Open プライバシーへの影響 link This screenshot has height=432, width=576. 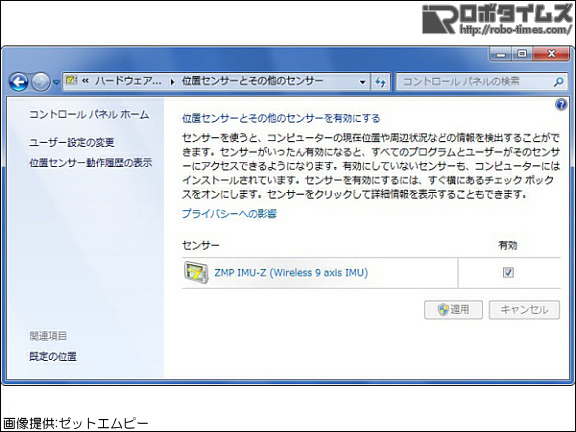point(229,213)
